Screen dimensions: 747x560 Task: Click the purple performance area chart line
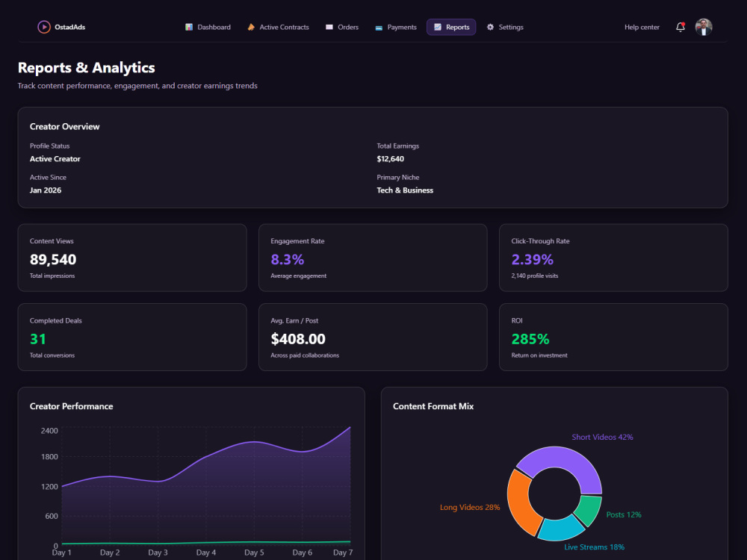point(206,457)
